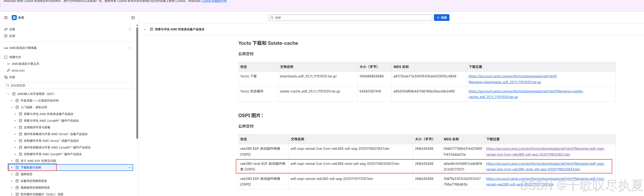Open 应用程序开发与部署 page
The height and width of the screenshot is (196, 644).
pos(37,127)
